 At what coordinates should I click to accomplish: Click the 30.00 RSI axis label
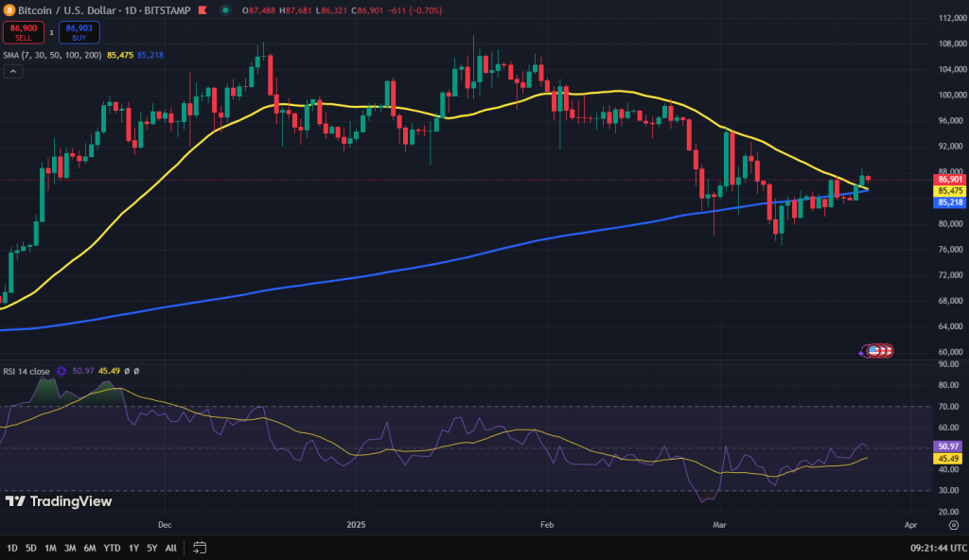(x=950, y=491)
